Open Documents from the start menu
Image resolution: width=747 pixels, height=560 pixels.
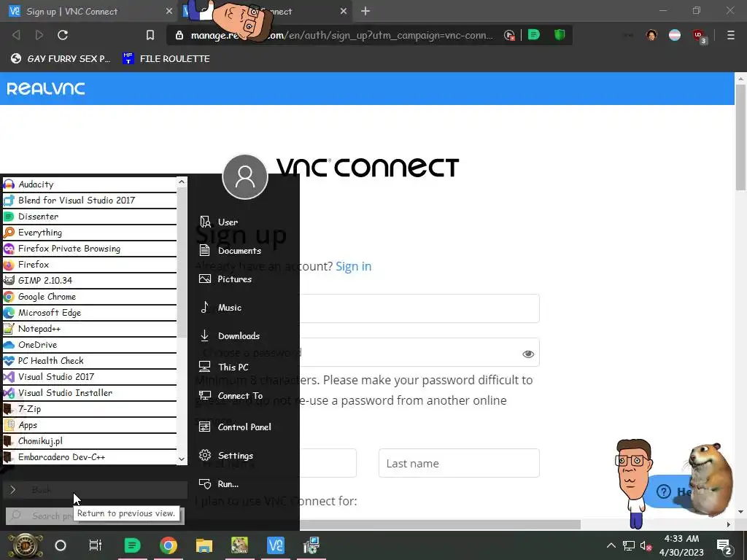[x=230, y=251]
